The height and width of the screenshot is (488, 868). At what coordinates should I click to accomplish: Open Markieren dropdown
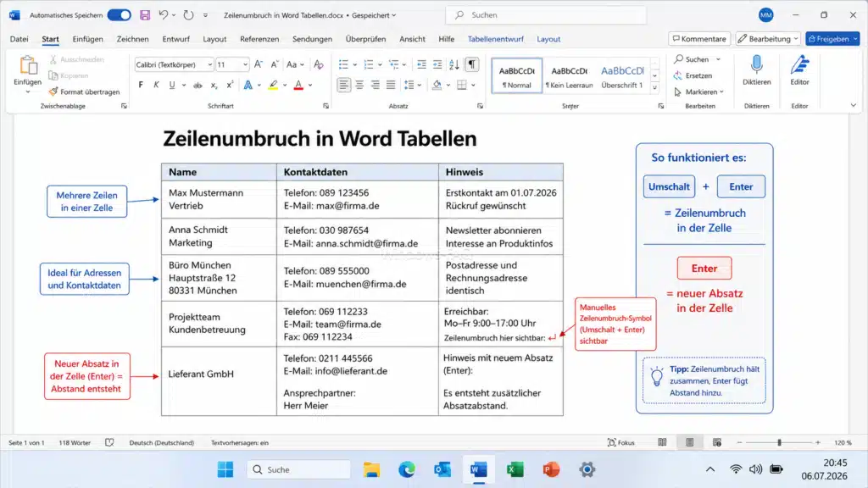[x=698, y=91]
